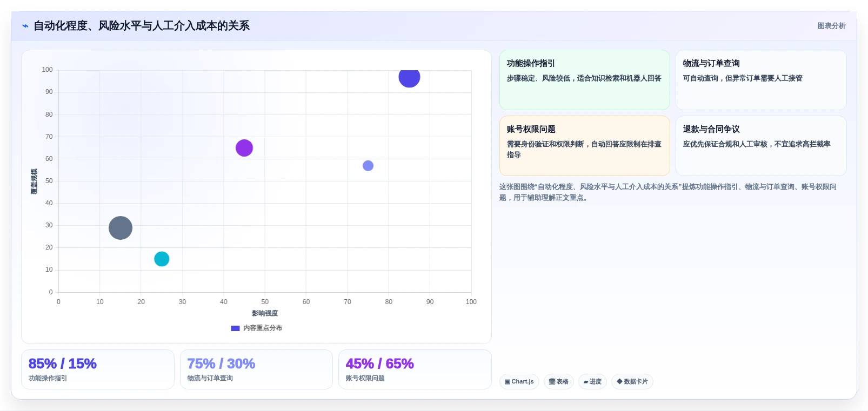Open the 退款与合同争议 card
868x411 pixels.
(761, 146)
